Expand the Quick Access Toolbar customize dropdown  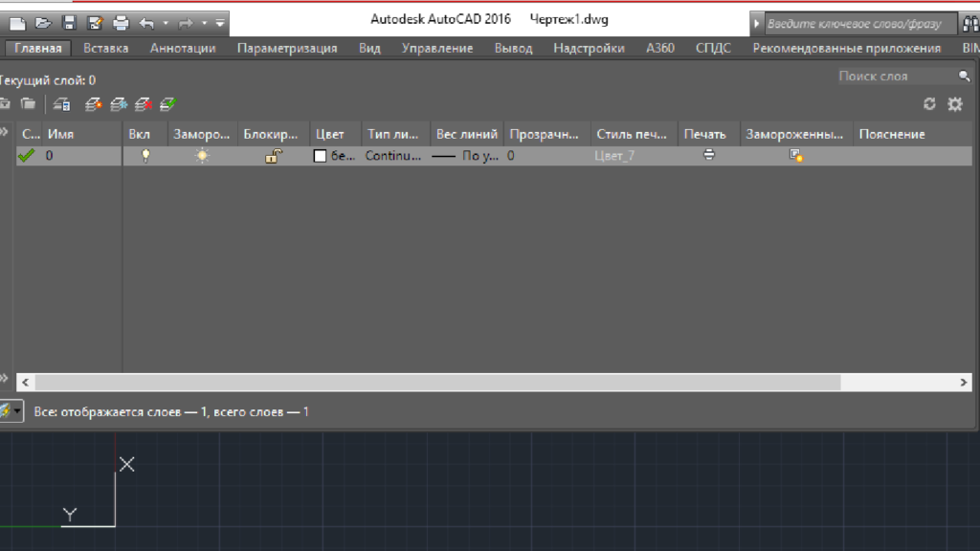[220, 21]
